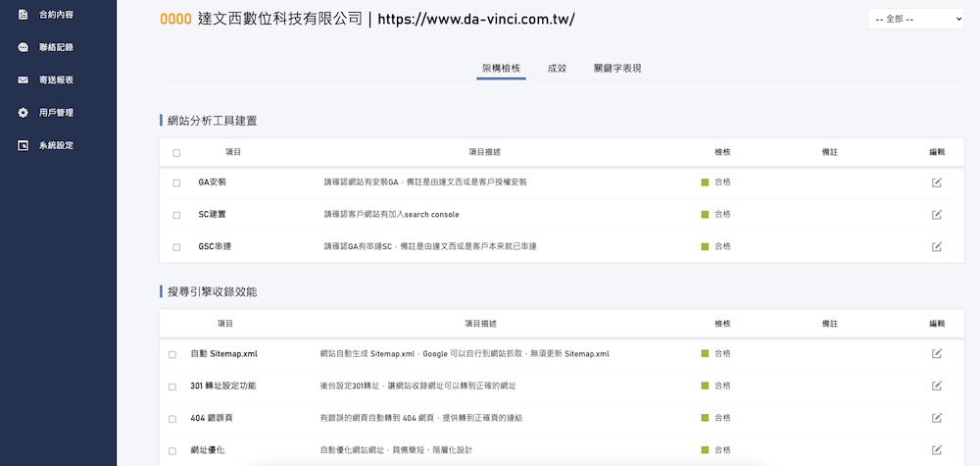Click the 搜尋引擎收錄效能 section heading

213,291
